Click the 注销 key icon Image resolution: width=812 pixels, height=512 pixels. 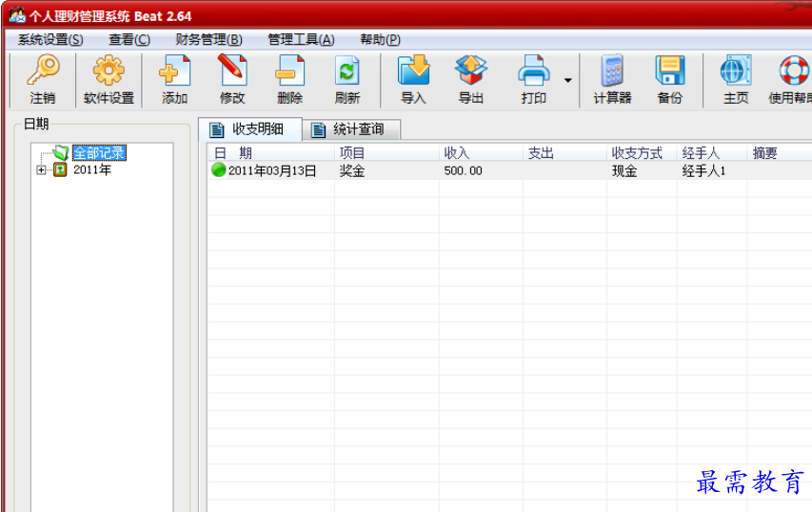(x=43, y=69)
